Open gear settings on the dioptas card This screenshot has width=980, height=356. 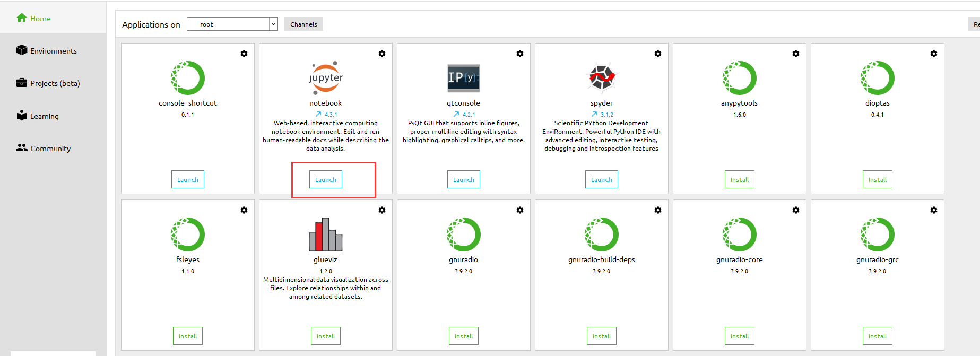click(x=934, y=54)
